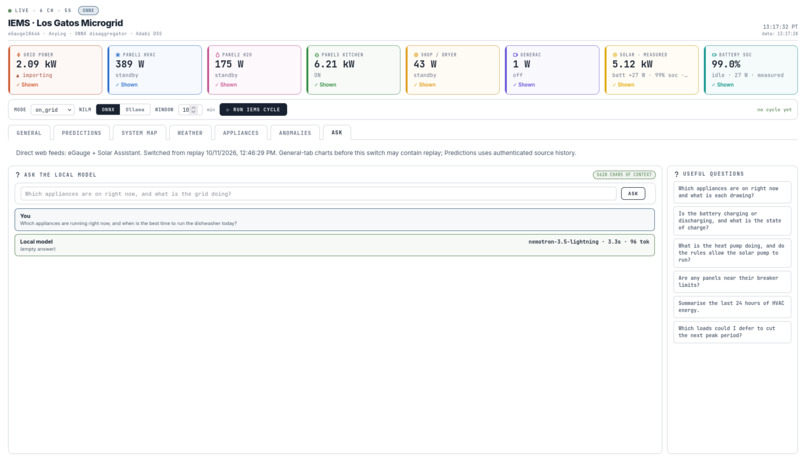Click the Local model answer bubble

click(x=335, y=245)
